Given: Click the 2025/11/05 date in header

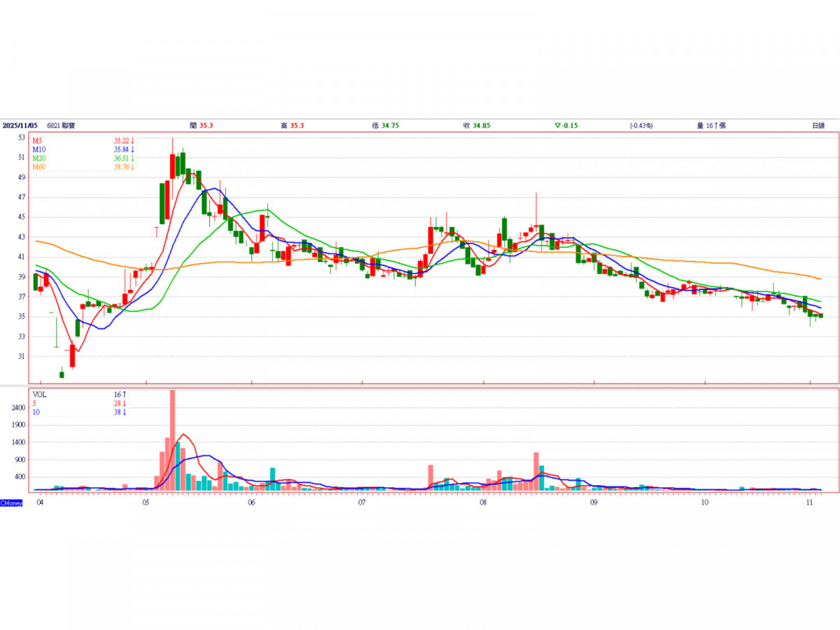Looking at the screenshot, I should tap(20, 125).
